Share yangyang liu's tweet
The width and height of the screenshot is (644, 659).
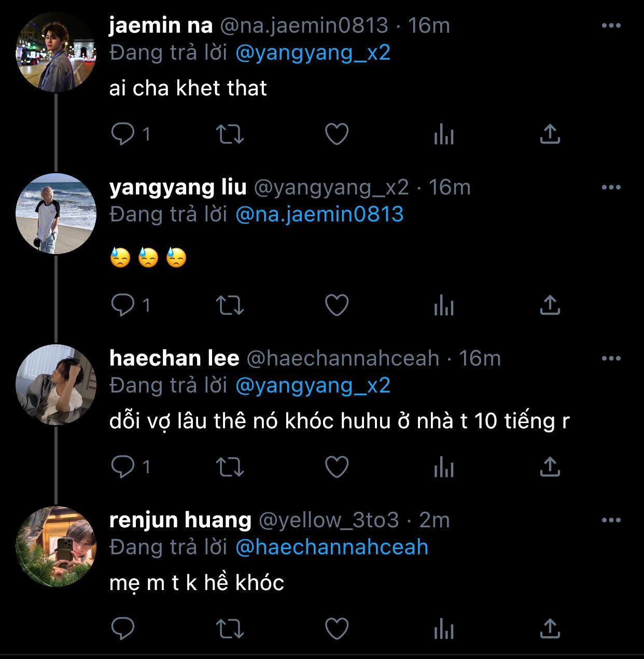(550, 305)
